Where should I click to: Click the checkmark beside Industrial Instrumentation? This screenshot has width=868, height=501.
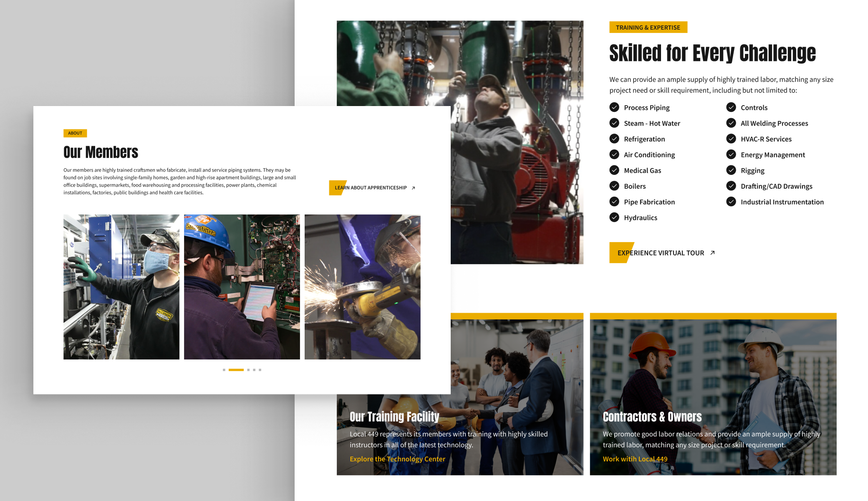pyautogui.click(x=731, y=202)
